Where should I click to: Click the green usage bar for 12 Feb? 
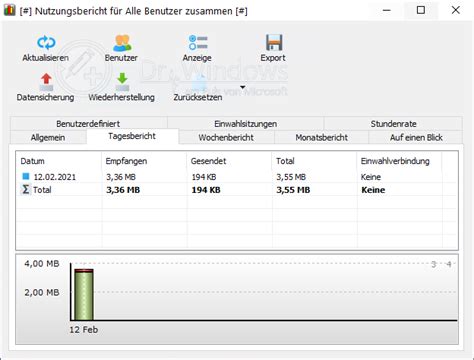click(84, 295)
